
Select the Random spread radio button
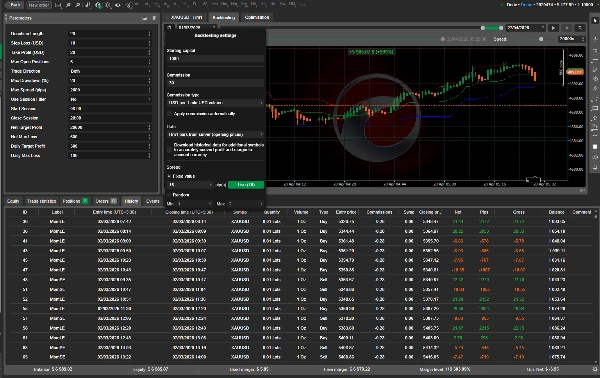[x=169, y=195]
